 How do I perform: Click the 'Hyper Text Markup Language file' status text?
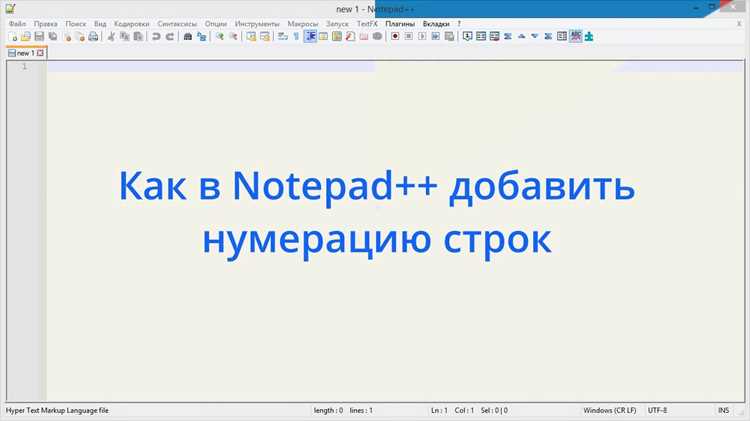click(57, 410)
